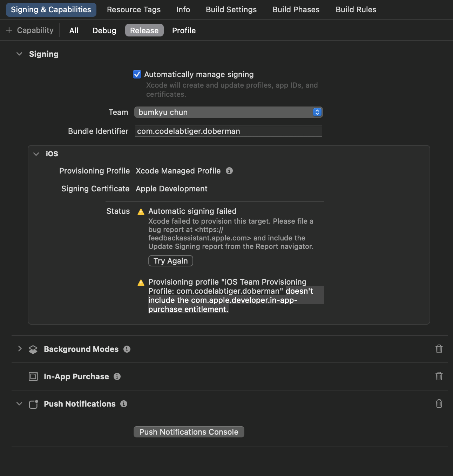Click the Background Modes layers icon

[x=33, y=349]
